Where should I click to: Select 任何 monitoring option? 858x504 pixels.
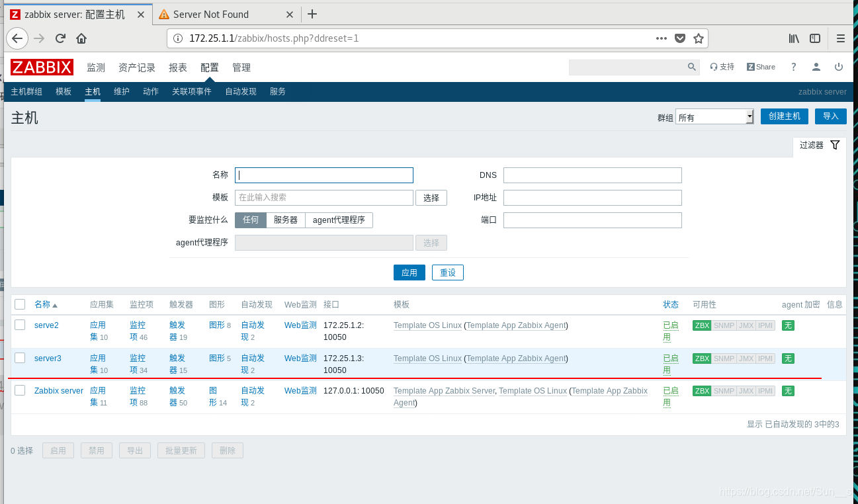coord(251,220)
